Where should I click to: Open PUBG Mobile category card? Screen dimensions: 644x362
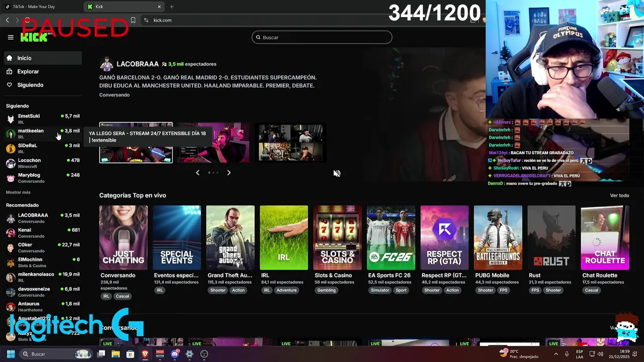[x=498, y=238]
